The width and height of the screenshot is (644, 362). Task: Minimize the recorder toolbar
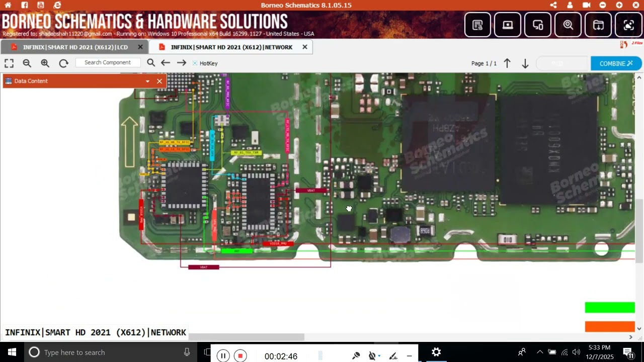(409, 356)
